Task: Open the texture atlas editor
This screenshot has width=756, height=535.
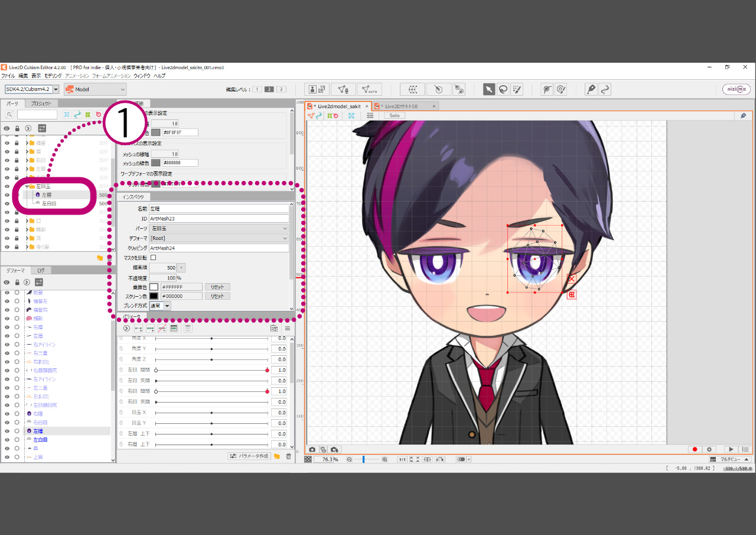Action: pyautogui.click(x=317, y=89)
